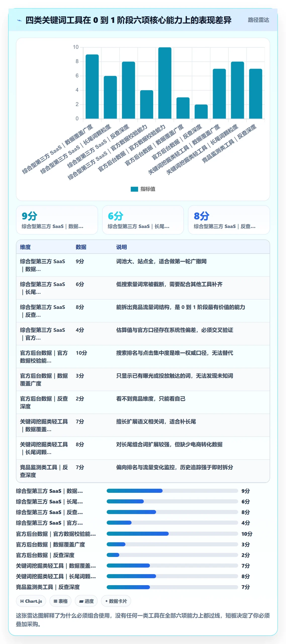Screen dimensions: 286x644
Task: Click progress bar for 综合型第三方 SaaS｜官方… 4分
Action: pyautogui.click(x=172, y=523)
